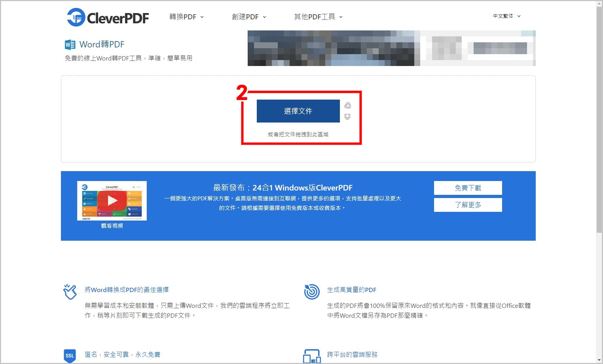
Task: Play the CleverPDF video thumbnail
Action: click(112, 200)
